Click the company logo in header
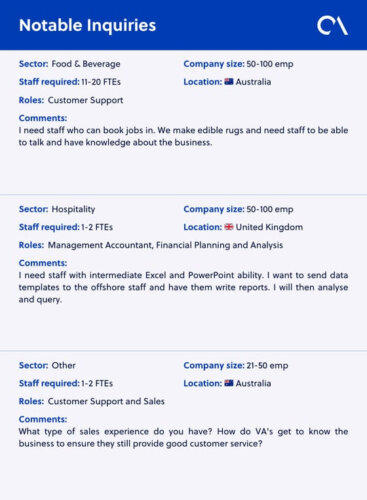This screenshot has height=500, width=367. (x=332, y=25)
